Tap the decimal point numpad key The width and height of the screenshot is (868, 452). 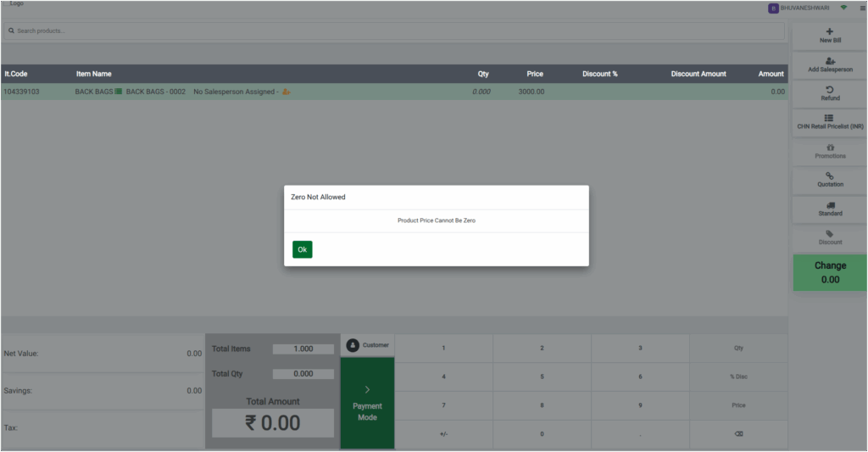(640, 434)
